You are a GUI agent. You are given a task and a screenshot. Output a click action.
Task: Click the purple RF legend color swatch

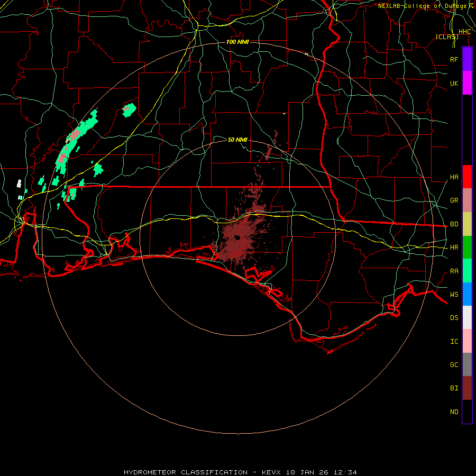[x=467, y=59]
